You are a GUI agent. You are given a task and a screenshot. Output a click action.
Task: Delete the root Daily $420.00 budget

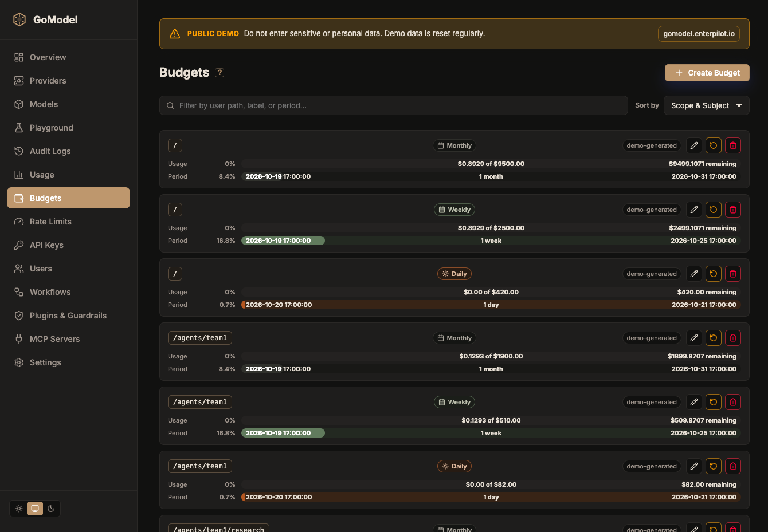click(x=733, y=274)
